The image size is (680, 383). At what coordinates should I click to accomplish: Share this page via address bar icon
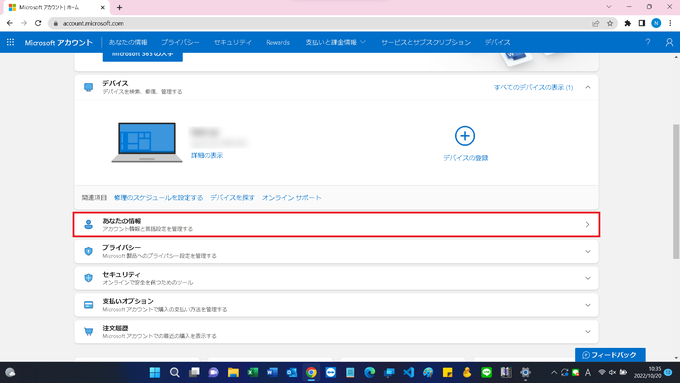(x=595, y=23)
